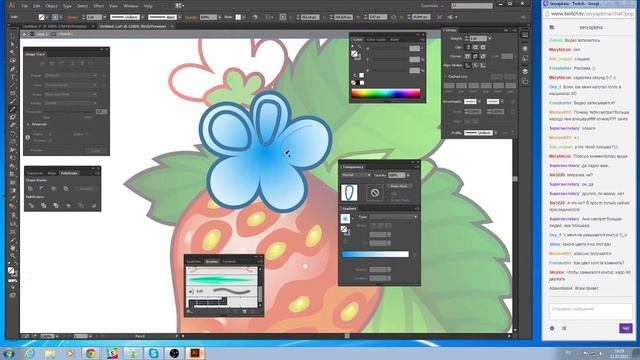Choose the Round Cap option in the Stroke panel
The image size is (640, 360).
coord(476,47)
